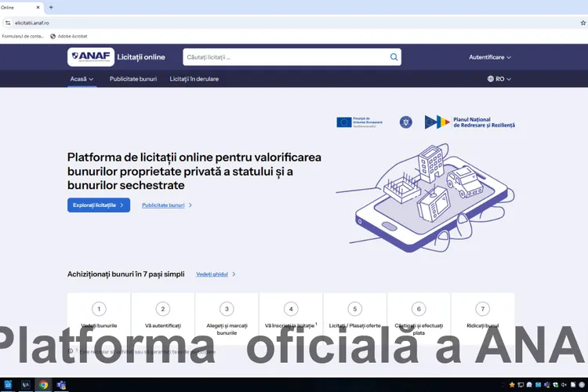Click the smartphone auction illustration

coord(426,198)
